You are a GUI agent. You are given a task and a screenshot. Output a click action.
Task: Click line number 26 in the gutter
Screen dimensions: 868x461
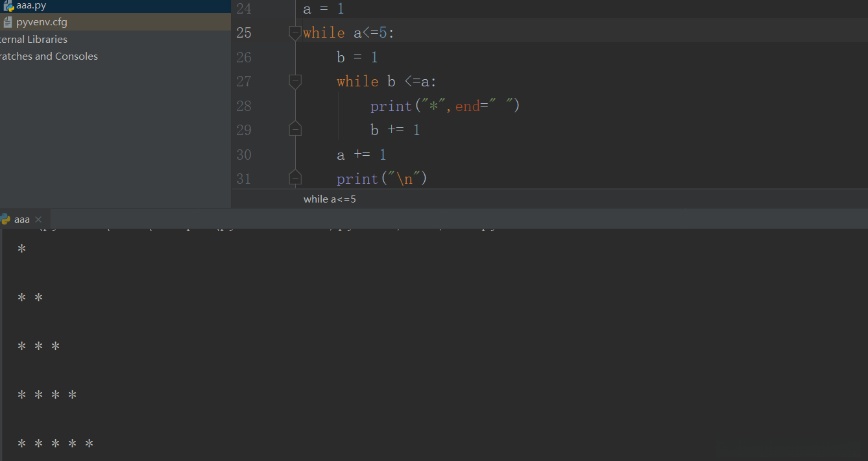click(x=244, y=57)
